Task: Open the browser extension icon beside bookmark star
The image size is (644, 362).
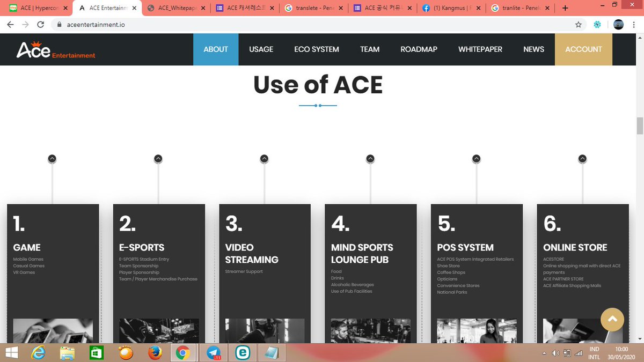Action: pos(597,25)
